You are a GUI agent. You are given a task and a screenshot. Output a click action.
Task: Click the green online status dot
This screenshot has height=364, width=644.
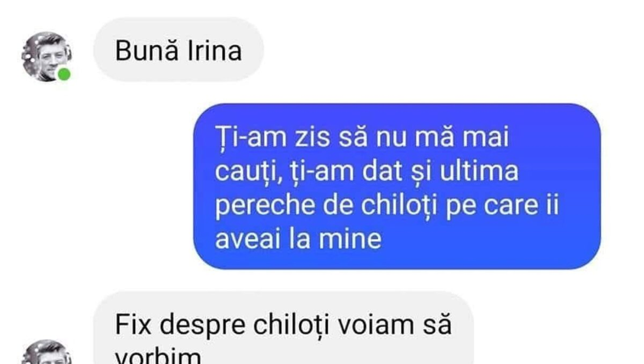click(64, 75)
